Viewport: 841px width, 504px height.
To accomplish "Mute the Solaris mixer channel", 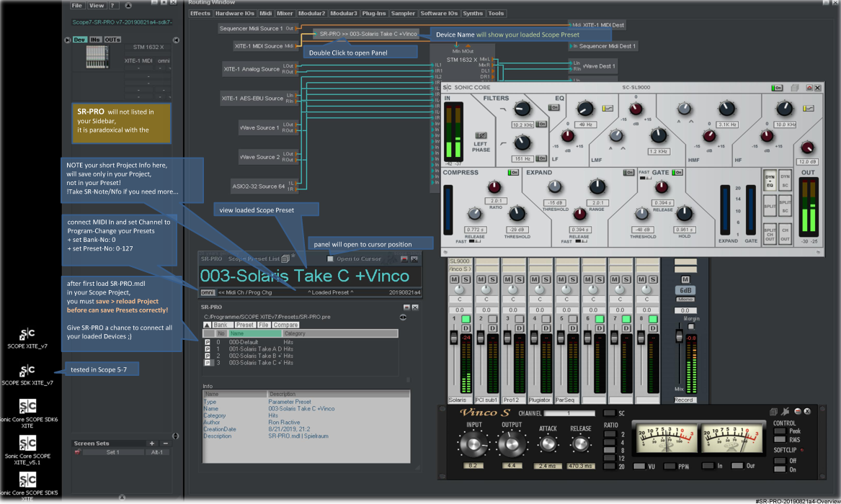I will pyautogui.click(x=454, y=280).
